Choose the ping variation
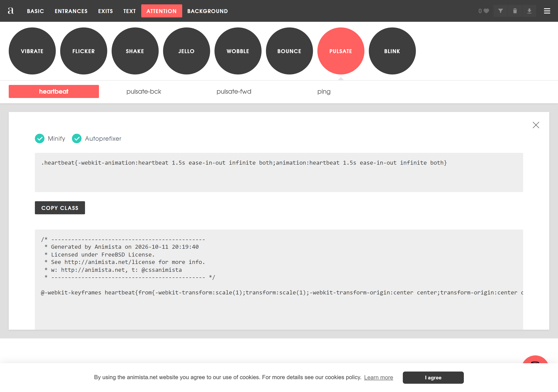This screenshot has width=558, height=392. pos(324,91)
